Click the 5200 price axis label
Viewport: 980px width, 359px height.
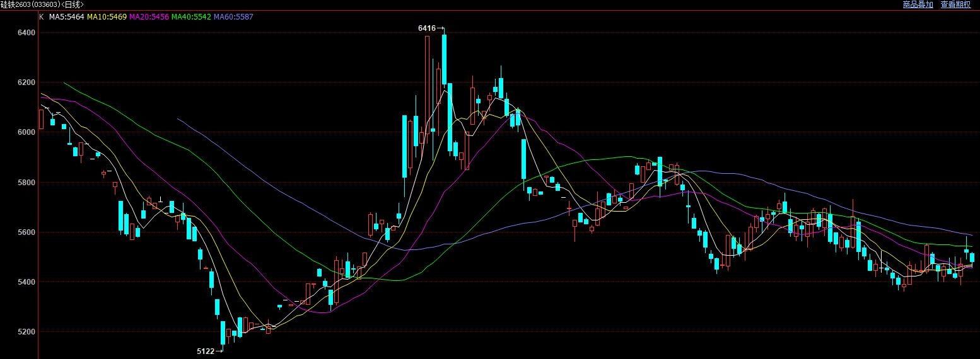[x=26, y=332]
